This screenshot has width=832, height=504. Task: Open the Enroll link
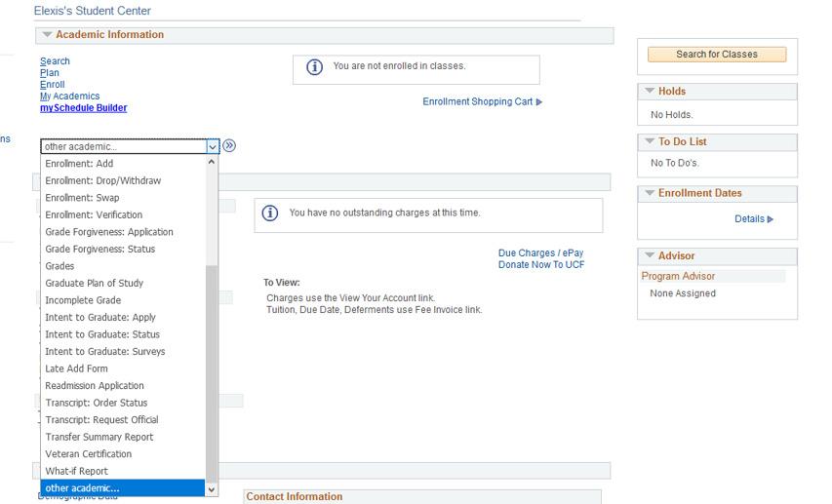(x=52, y=85)
